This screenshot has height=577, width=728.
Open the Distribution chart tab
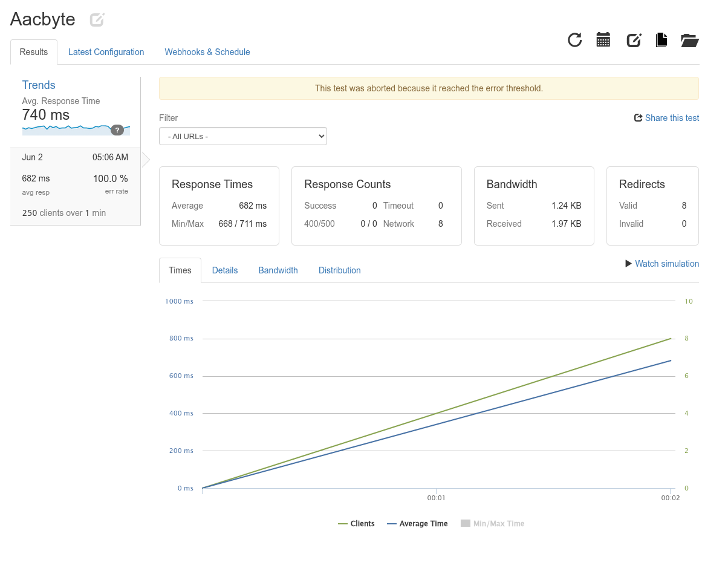coord(340,270)
